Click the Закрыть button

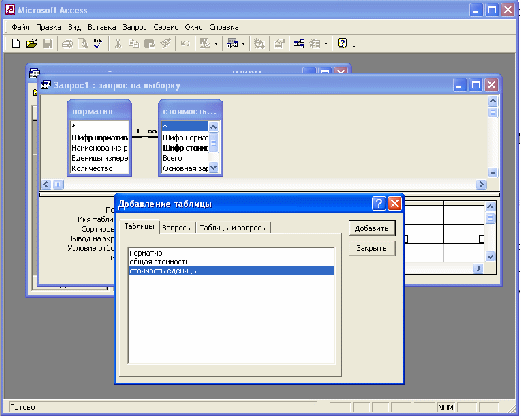[x=372, y=248]
